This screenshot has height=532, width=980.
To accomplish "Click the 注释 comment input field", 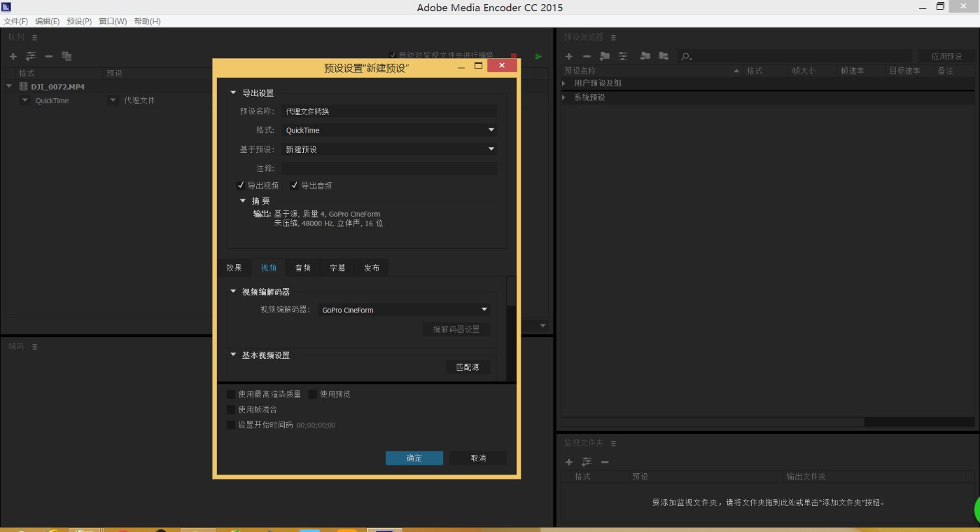I will pos(389,169).
